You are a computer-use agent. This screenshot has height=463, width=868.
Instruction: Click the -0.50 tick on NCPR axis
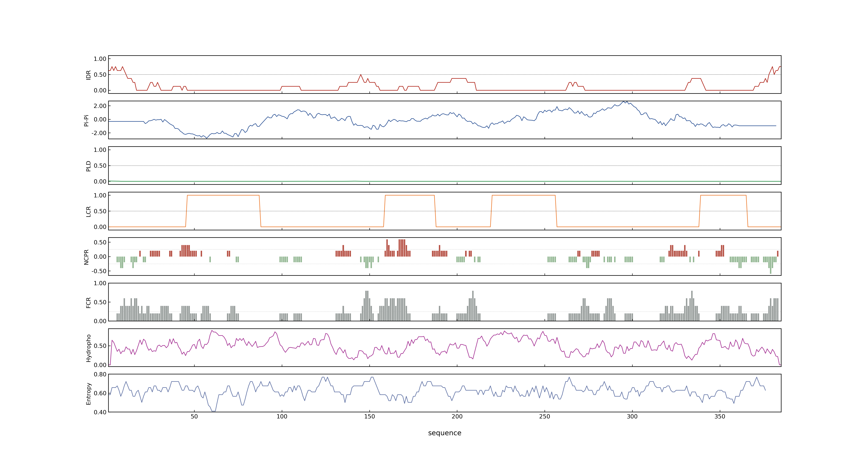pyautogui.click(x=99, y=271)
